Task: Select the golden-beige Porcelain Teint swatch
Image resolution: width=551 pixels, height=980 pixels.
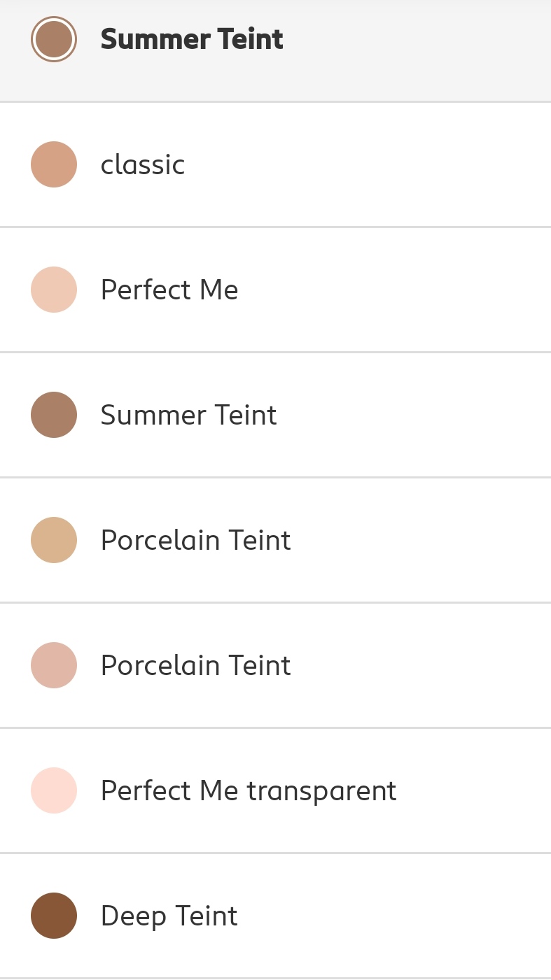Action: tap(54, 540)
